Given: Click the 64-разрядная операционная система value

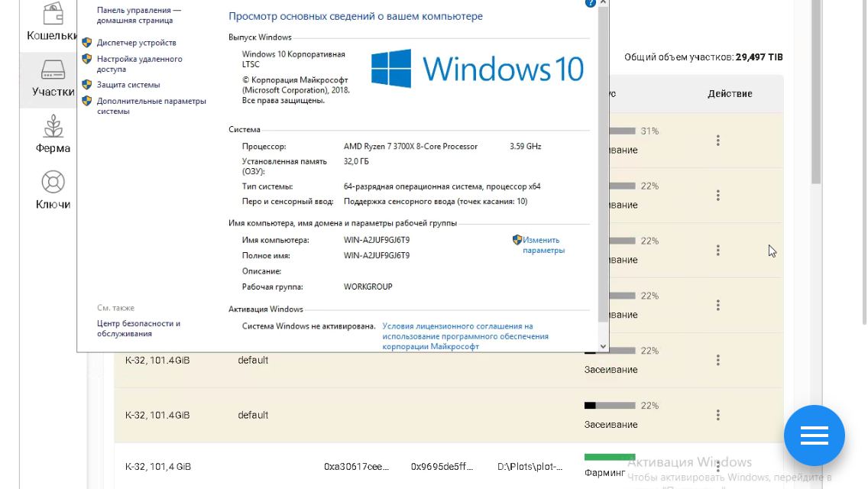Looking at the screenshot, I should click(442, 186).
